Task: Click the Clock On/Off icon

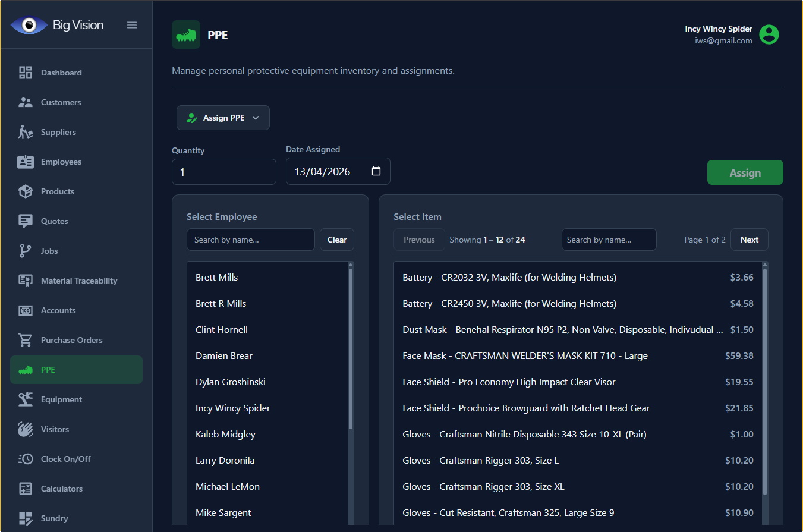Action: coord(26,459)
